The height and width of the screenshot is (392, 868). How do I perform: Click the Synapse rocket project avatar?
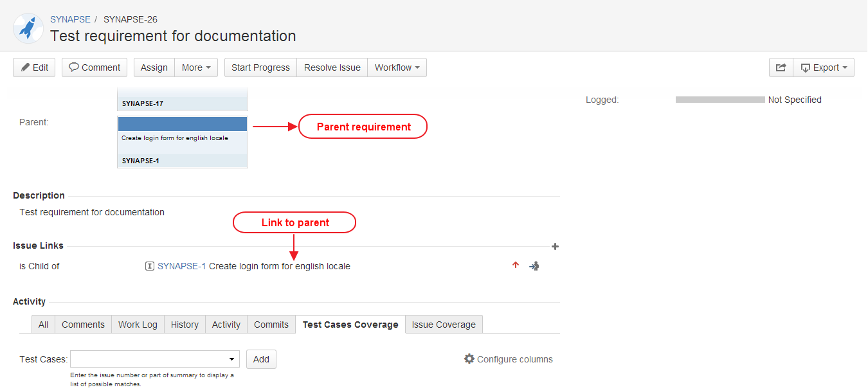click(x=28, y=28)
